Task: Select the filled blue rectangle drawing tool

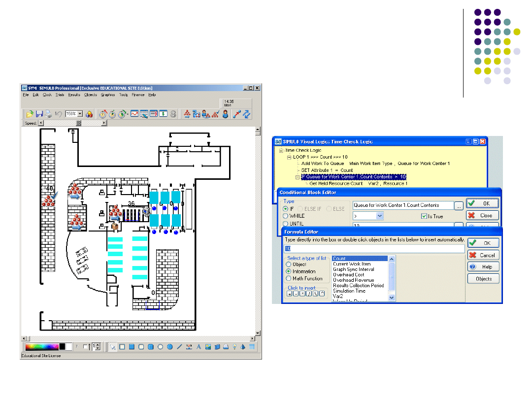Action: tap(132, 347)
